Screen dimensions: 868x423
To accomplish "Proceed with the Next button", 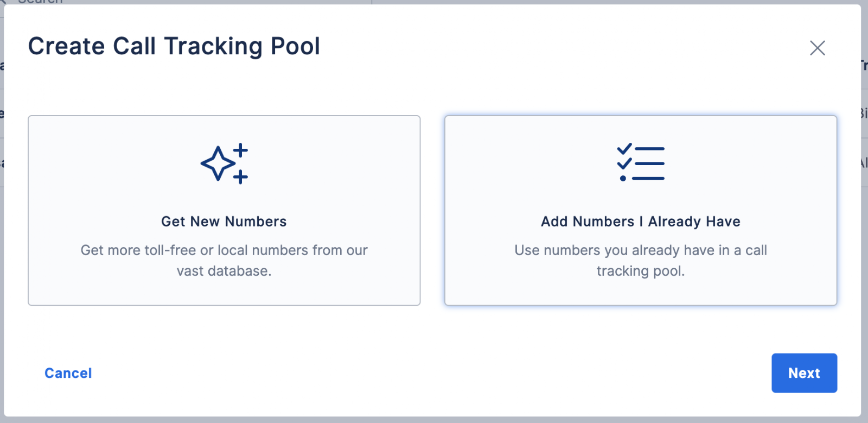I will pyautogui.click(x=805, y=373).
